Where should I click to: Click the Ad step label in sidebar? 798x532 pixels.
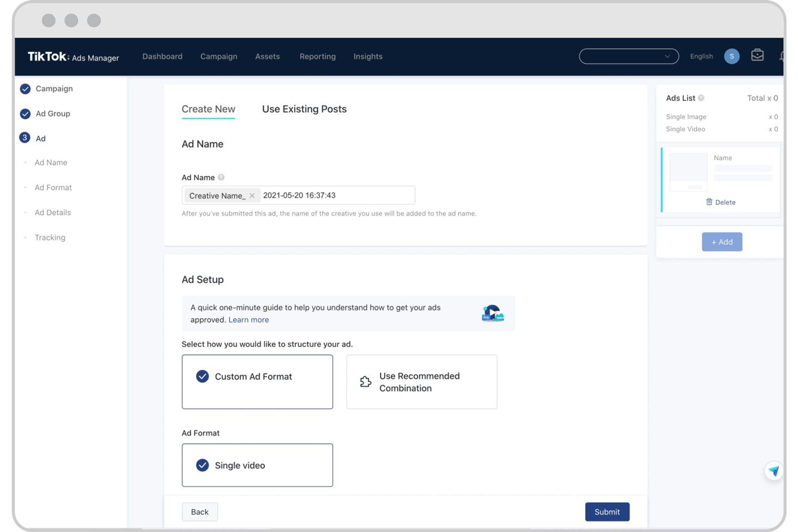(40, 138)
